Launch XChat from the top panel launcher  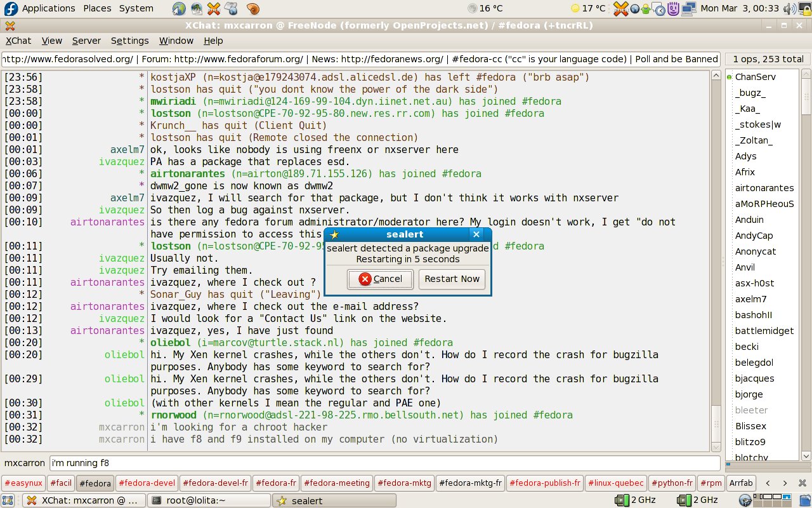click(x=214, y=8)
